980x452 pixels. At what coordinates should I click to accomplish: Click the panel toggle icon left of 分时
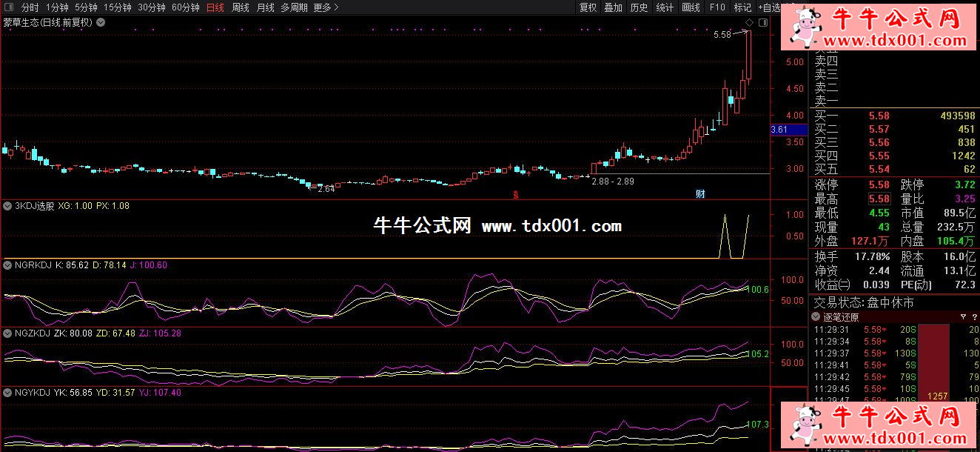[9, 7]
